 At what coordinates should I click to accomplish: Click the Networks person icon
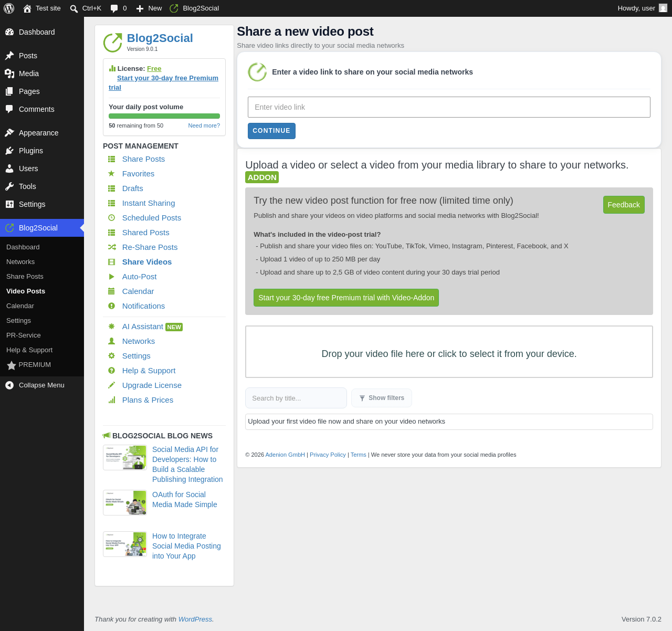pyautogui.click(x=111, y=341)
